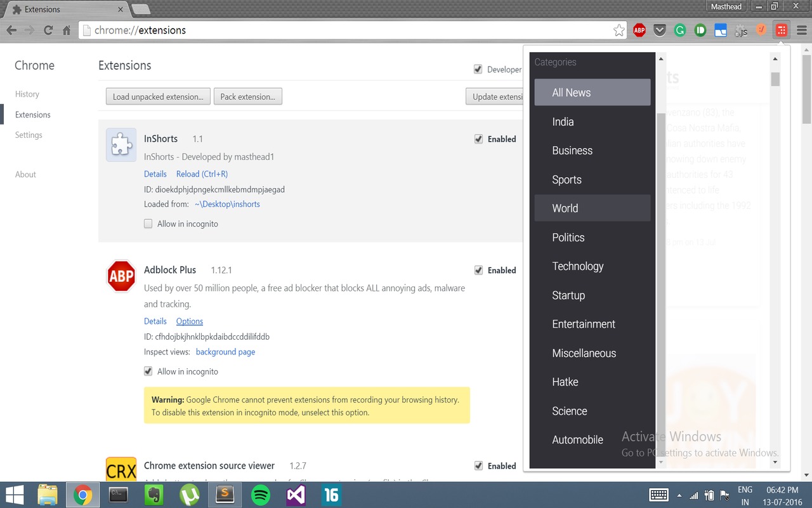812x508 pixels.
Task: Open uTorrent from taskbar
Action: [190, 495]
